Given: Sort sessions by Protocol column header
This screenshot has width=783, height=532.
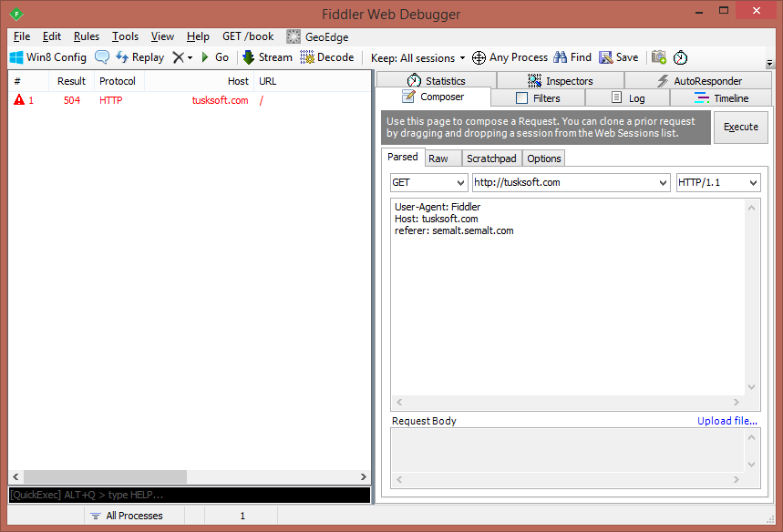Looking at the screenshot, I should click(118, 81).
